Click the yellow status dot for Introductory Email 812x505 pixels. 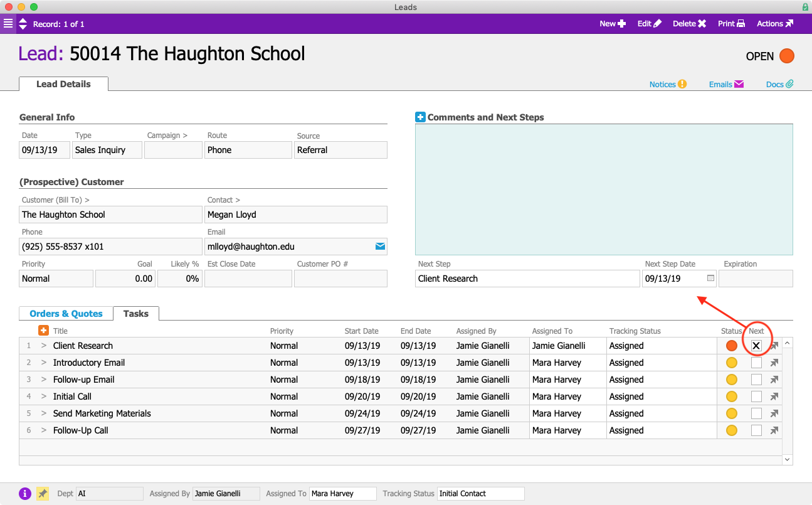click(x=731, y=363)
